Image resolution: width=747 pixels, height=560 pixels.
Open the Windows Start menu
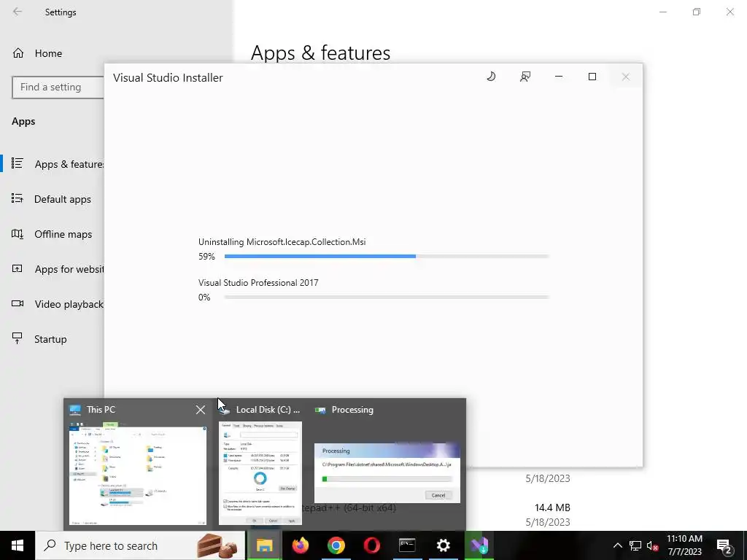coord(18,545)
